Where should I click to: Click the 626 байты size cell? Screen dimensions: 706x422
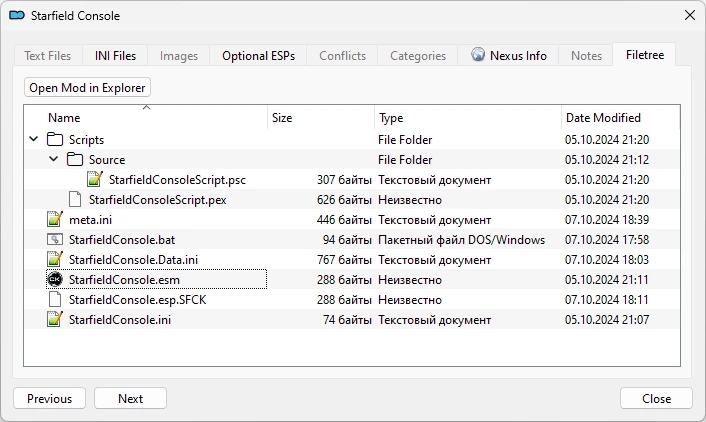coord(344,200)
